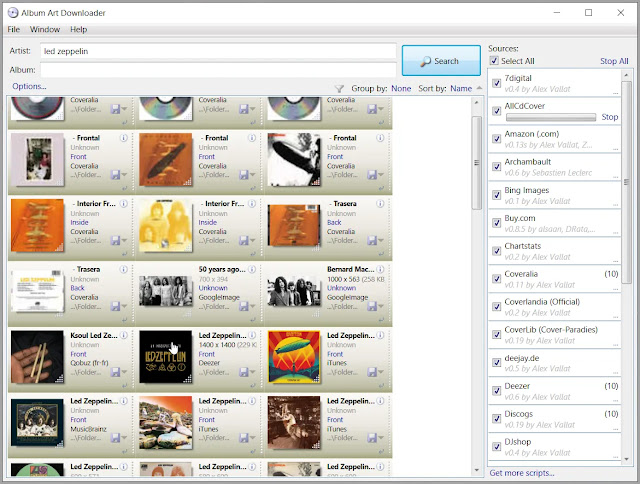Open the Options... link

(x=29, y=86)
